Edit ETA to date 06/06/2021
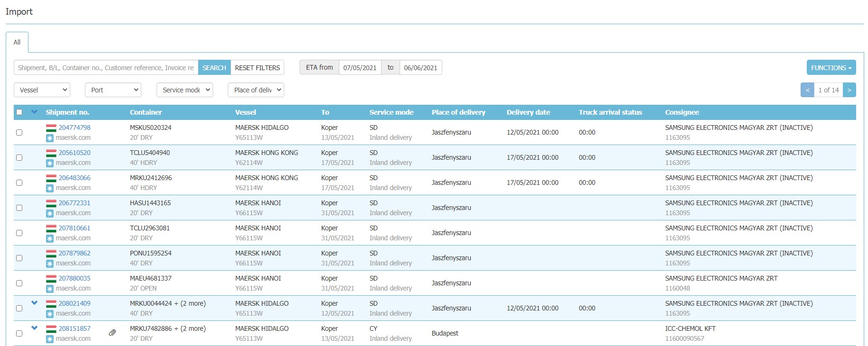Screen dimensions: 868x346 [x=420, y=68]
